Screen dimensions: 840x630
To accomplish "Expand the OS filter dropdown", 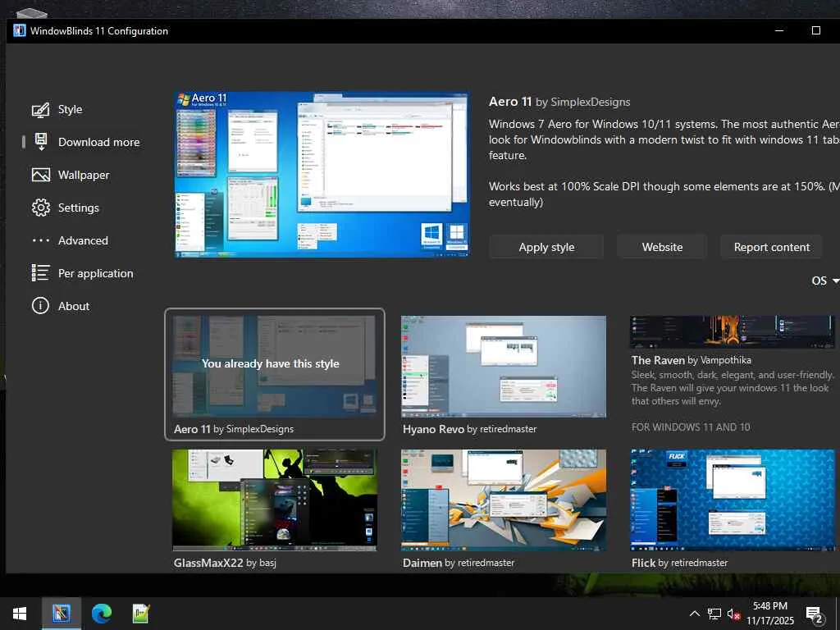I will (825, 281).
